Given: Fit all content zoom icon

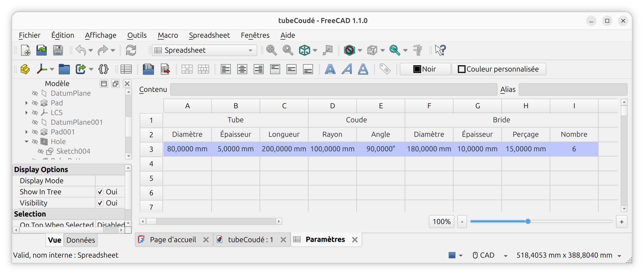Looking at the screenshot, I should (x=271, y=50).
